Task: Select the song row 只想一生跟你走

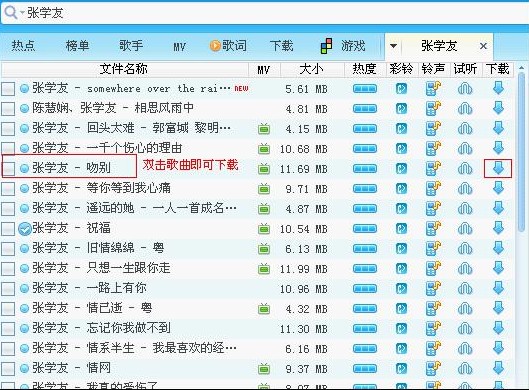Action: tap(258, 269)
